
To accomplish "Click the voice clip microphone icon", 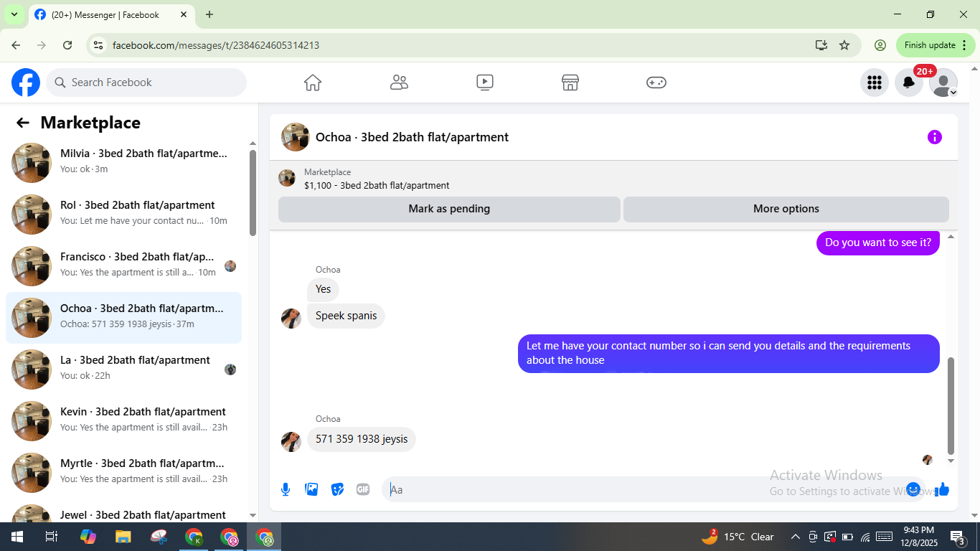I will [286, 489].
